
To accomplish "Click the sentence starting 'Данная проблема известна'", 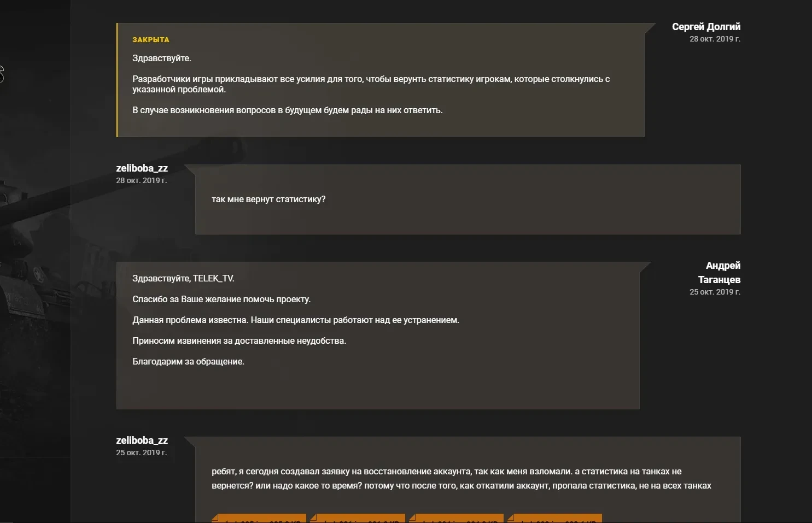I will pos(295,320).
